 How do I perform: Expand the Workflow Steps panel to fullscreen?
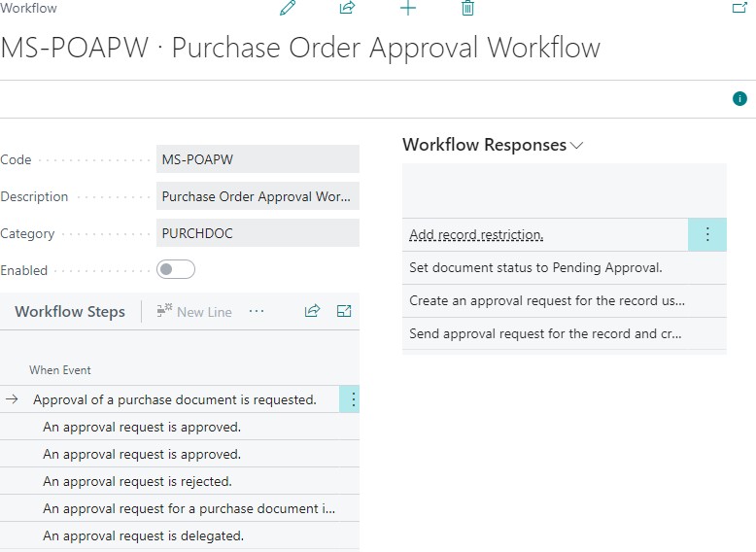pyautogui.click(x=344, y=311)
